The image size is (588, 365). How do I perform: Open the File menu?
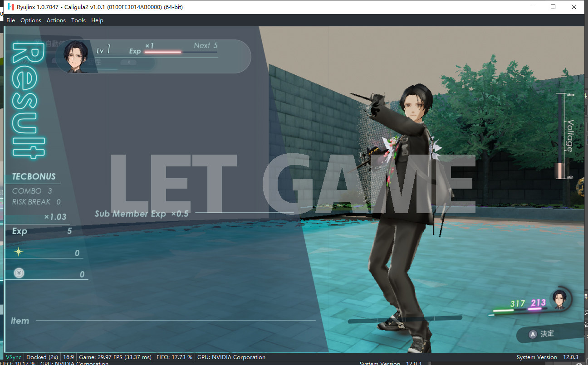click(x=10, y=20)
